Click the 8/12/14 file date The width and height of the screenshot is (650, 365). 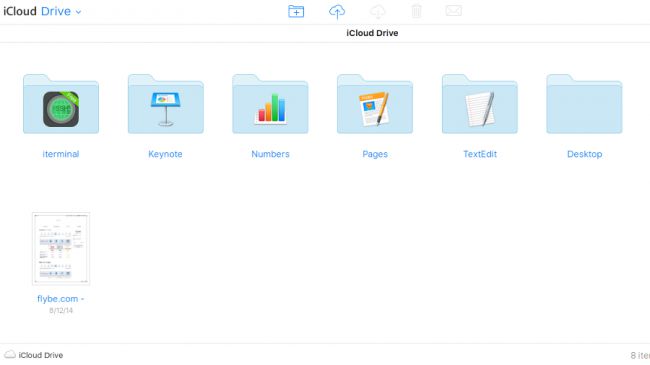pyautogui.click(x=61, y=310)
